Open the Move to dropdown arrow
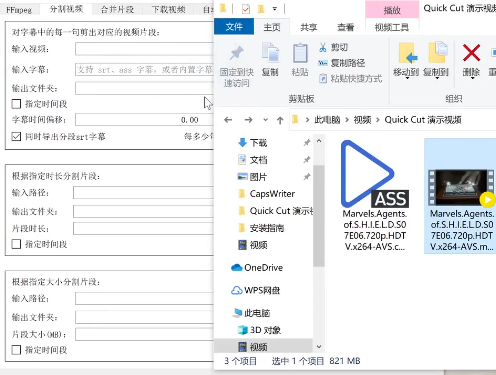Image resolution: width=496 pixels, height=375 pixels. click(x=407, y=78)
